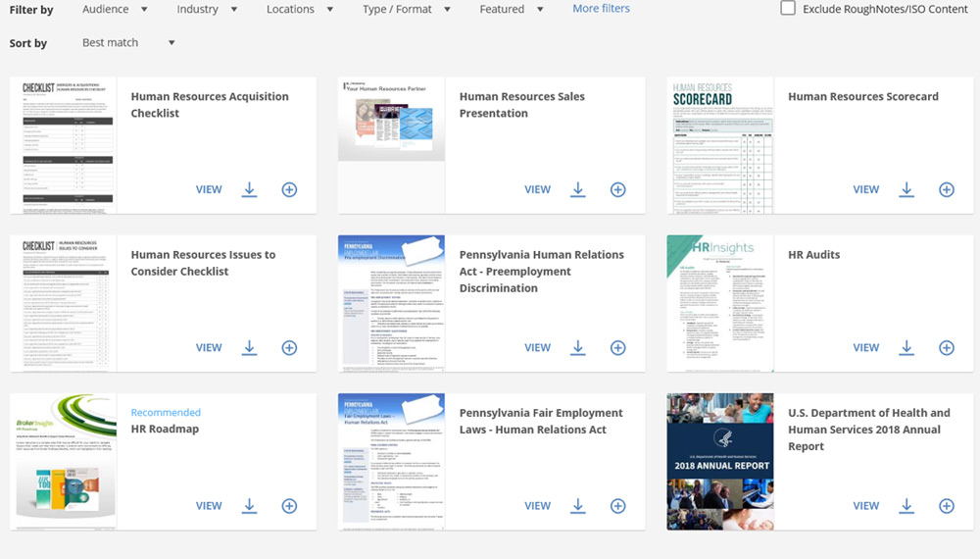Open the Industry filter dropdown
The height and width of the screenshot is (559, 980).
207,10
